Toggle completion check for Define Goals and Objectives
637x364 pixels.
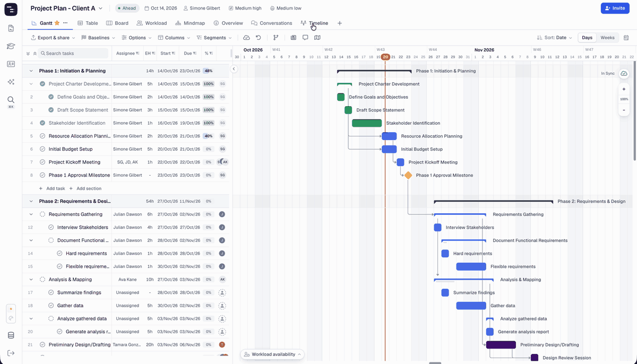51,97
